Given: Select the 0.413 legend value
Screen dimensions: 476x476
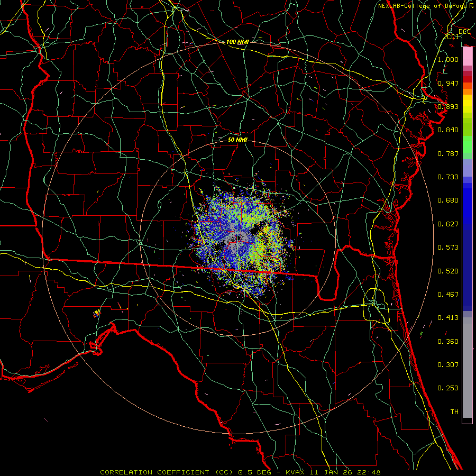Looking at the screenshot, I should tap(448, 318).
